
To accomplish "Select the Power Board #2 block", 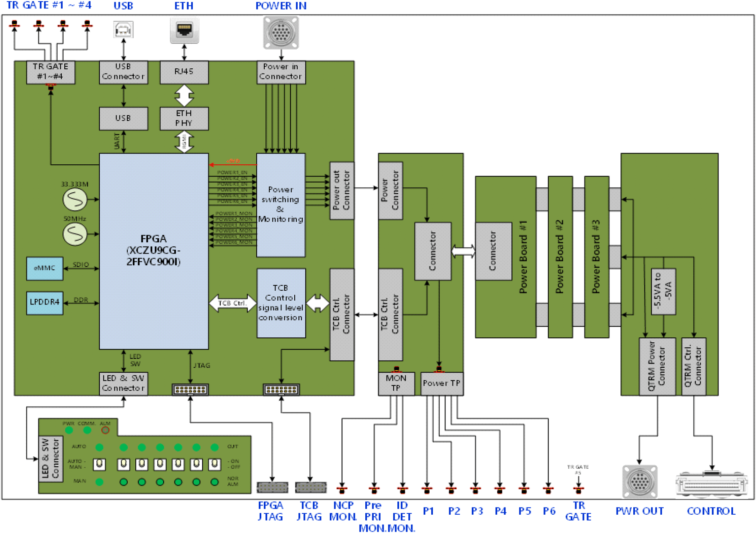I will (x=560, y=257).
